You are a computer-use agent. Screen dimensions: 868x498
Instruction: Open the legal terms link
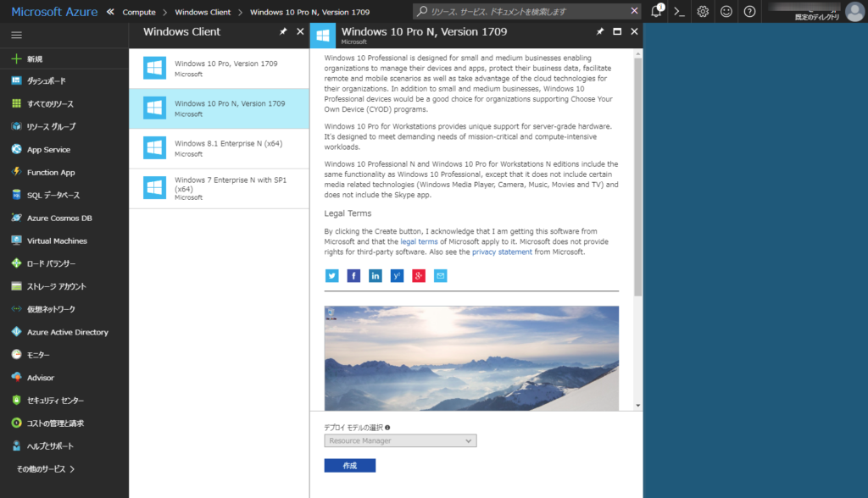point(419,242)
